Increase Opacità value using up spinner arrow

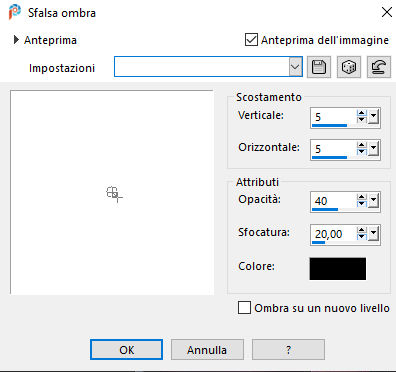point(361,197)
